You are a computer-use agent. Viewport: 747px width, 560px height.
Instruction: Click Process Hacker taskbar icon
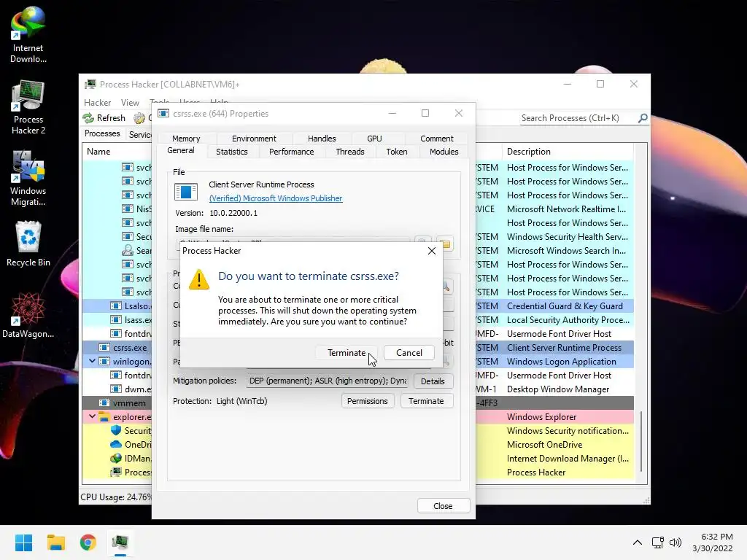[120, 542]
